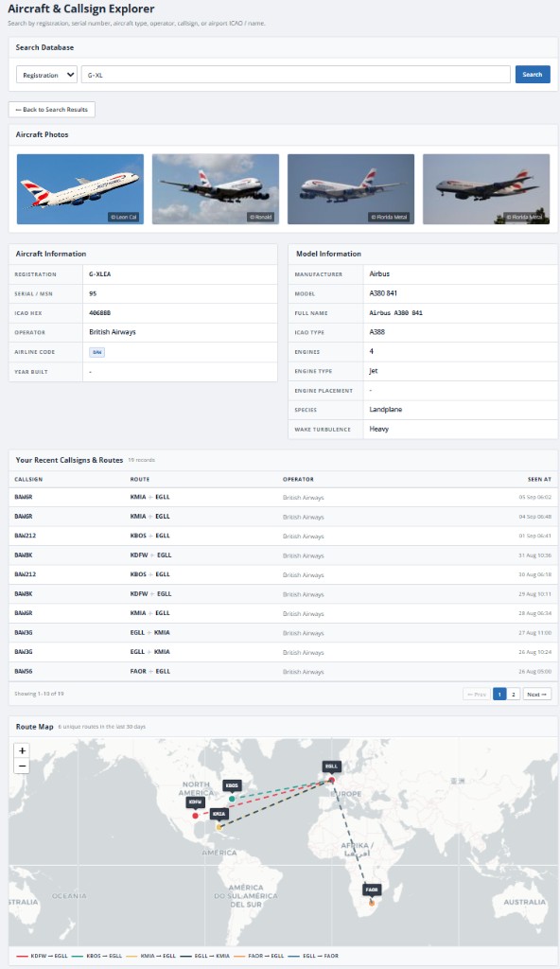Click the Next pagination button
The image size is (560, 969).
[x=536, y=695]
